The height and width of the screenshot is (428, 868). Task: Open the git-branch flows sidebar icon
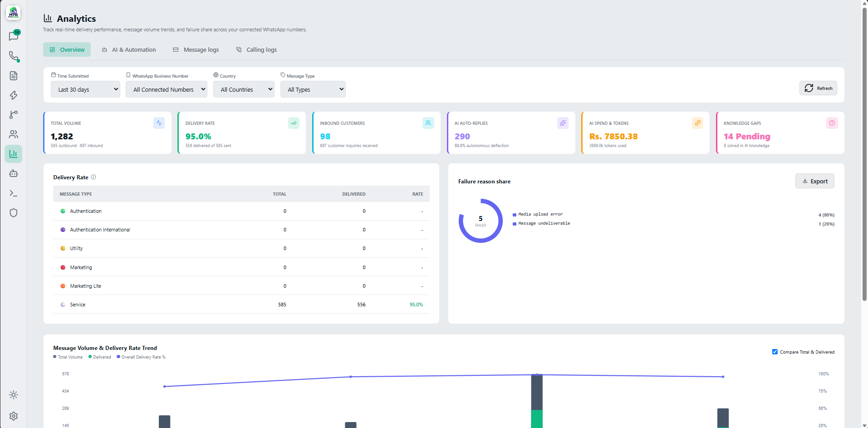(14, 115)
